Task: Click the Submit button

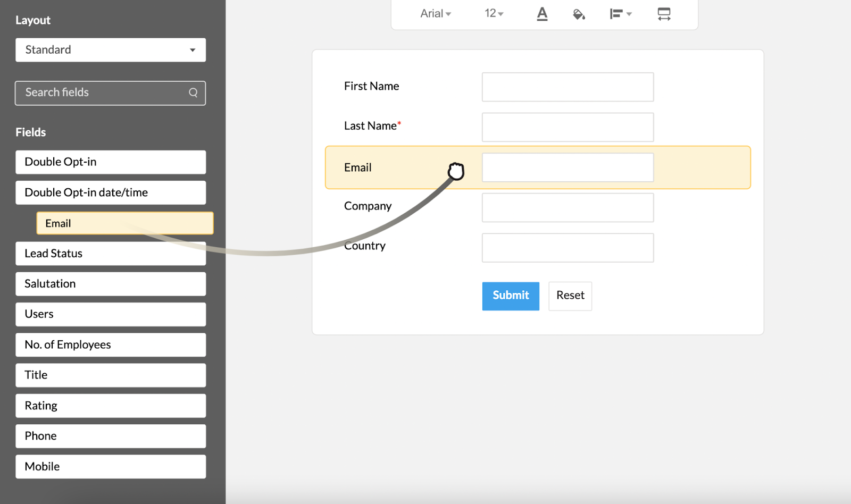Action: 510,296
